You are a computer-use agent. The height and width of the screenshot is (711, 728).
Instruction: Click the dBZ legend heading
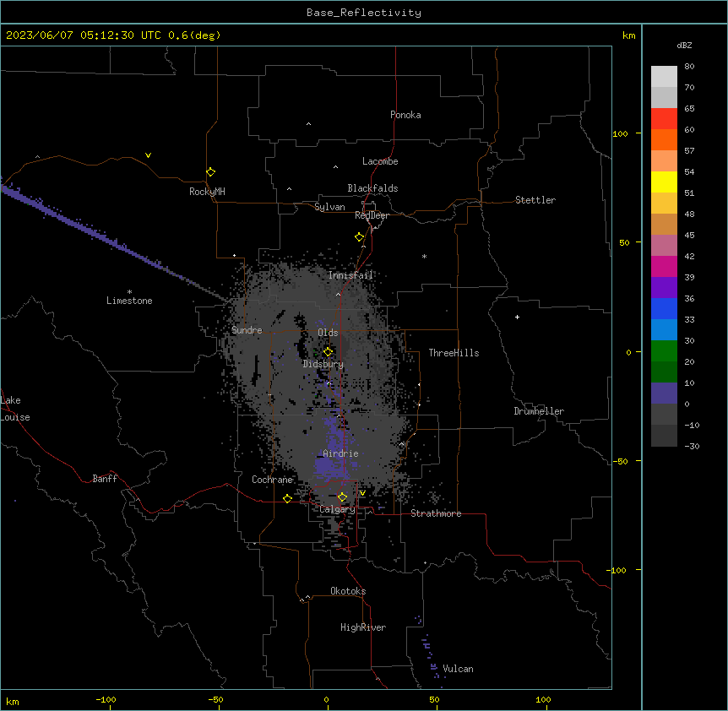coord(684,46)
